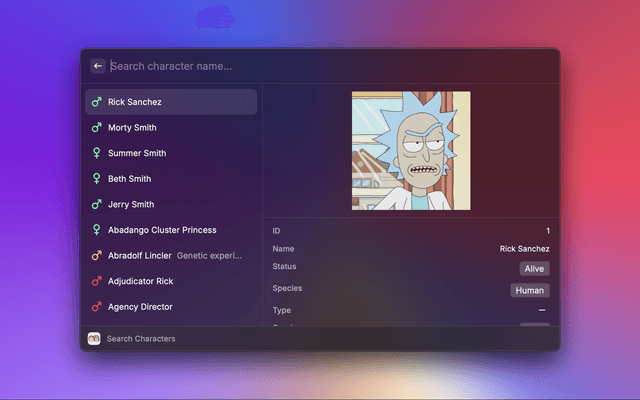Click male gender icon beside Rick Sanchez
640x400 pixels.
tap(97, 102)
